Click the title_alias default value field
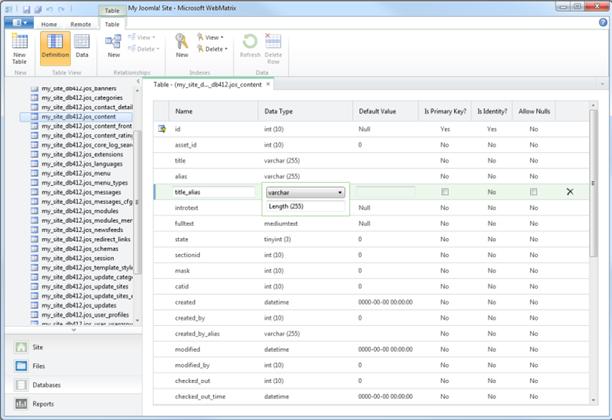 (x=385, y=192)
